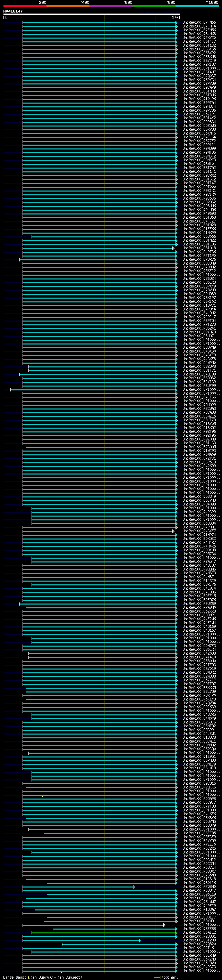Select the UniRef100_P14329 label
This screenshot has height=980, width=222.
[199, 581]
